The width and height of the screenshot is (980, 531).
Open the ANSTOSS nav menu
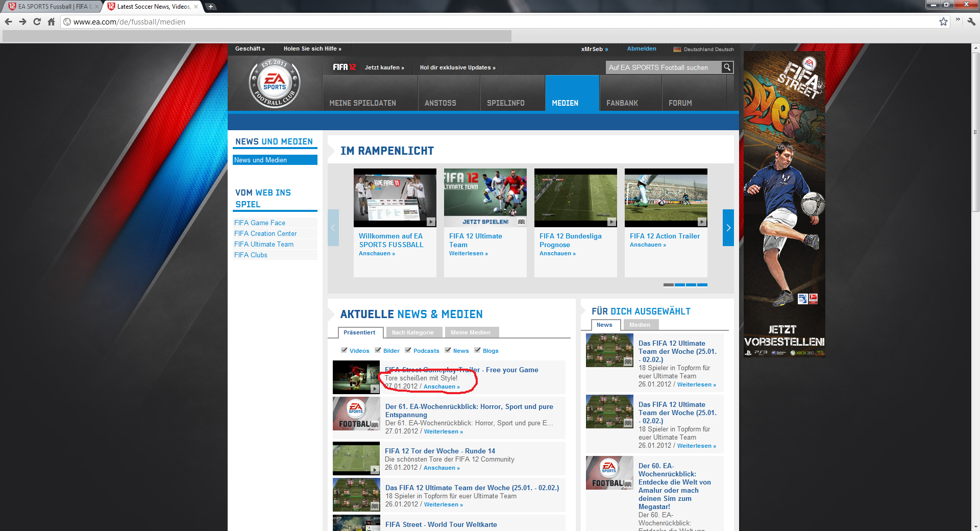[449, 93]
